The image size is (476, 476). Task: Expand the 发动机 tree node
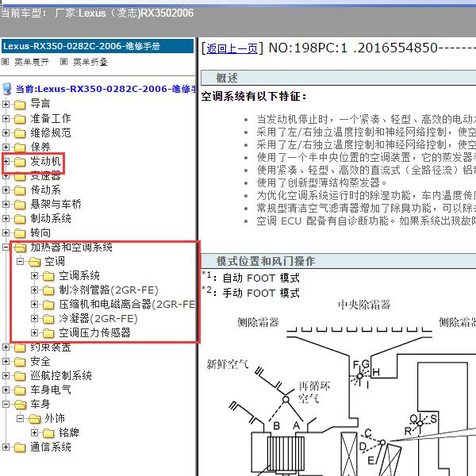point(6,161)
